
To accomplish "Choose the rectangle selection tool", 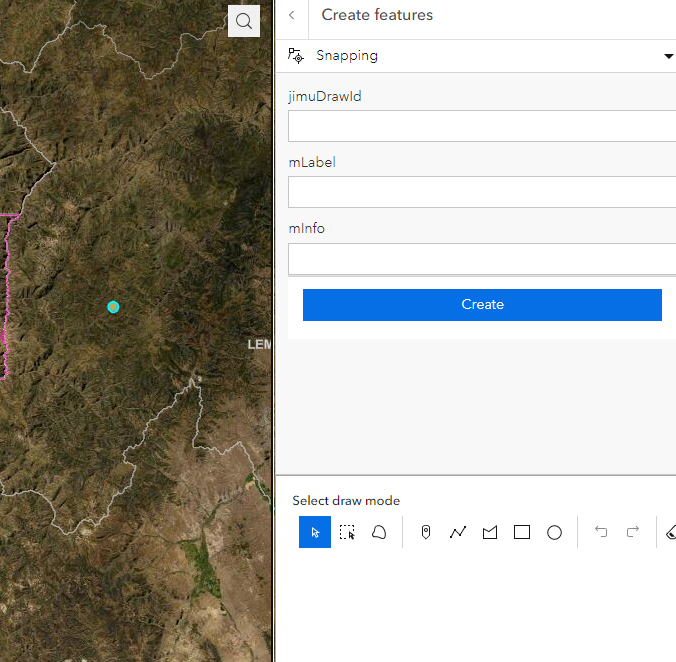I will click(x=347, y=532).
